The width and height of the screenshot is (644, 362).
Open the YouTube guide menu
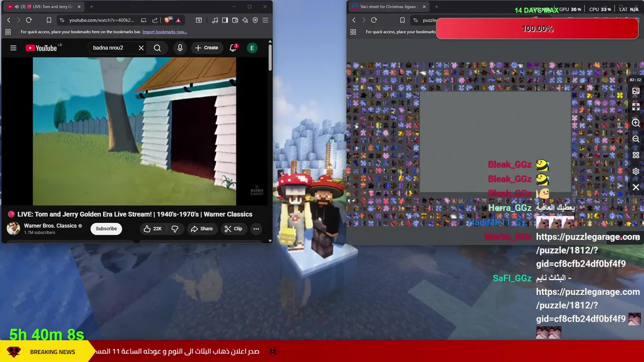[x=14, y=48]
